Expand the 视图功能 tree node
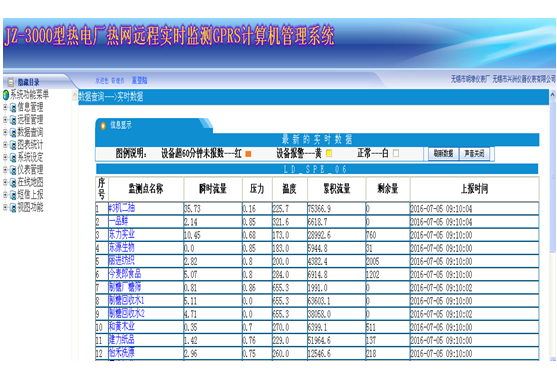This screenshot has width=557, height=380. click(5, 207)
